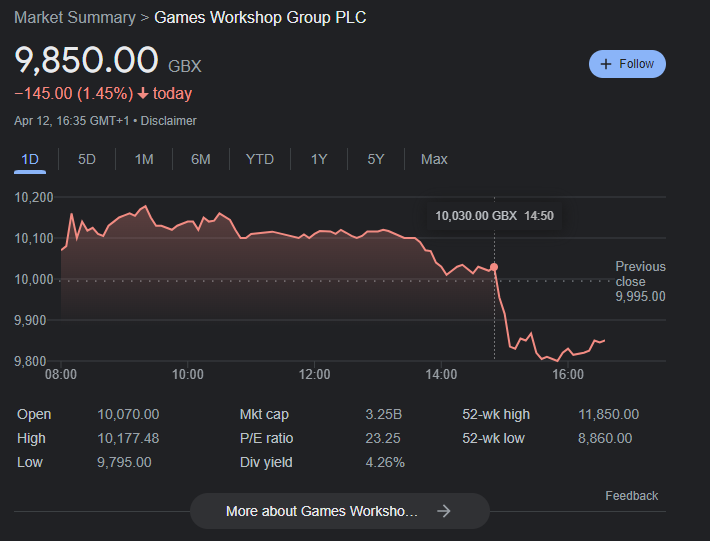Click the P/E ratio value 23.25

(383, 438)
